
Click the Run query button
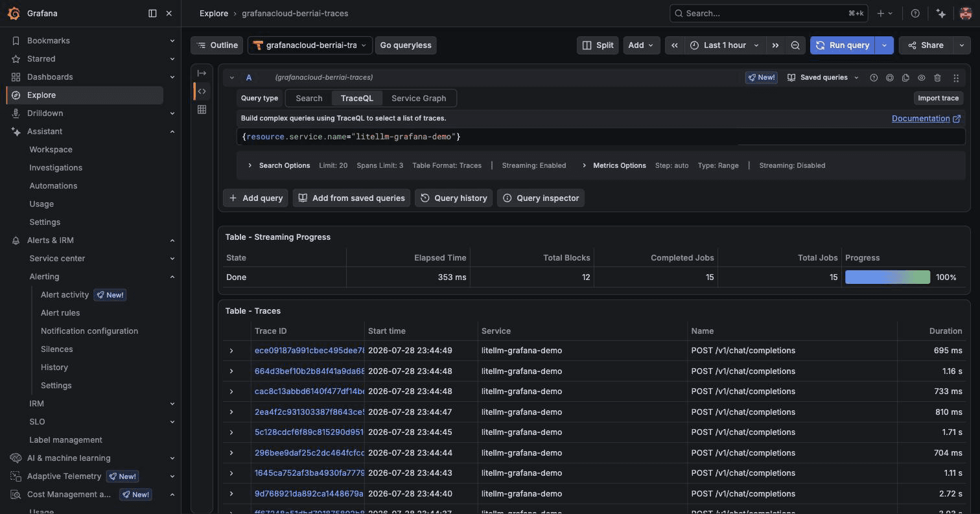point(842,45)
